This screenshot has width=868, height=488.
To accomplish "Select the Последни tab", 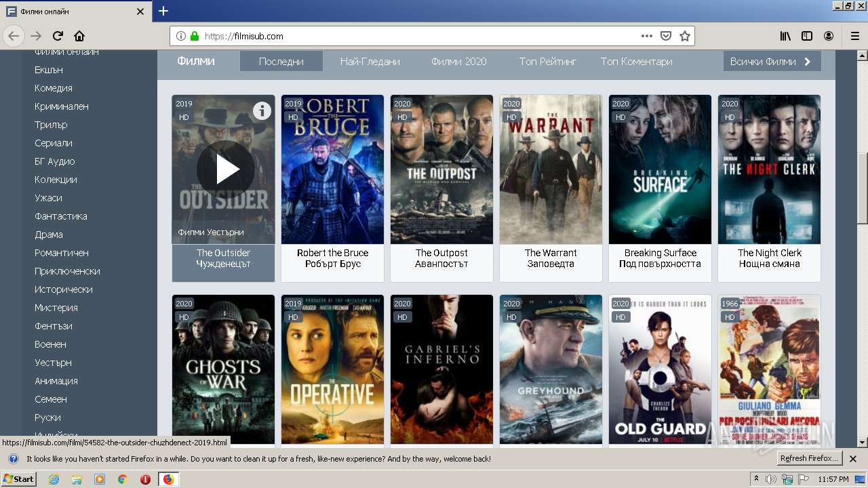I will click(x=281, y=61).
